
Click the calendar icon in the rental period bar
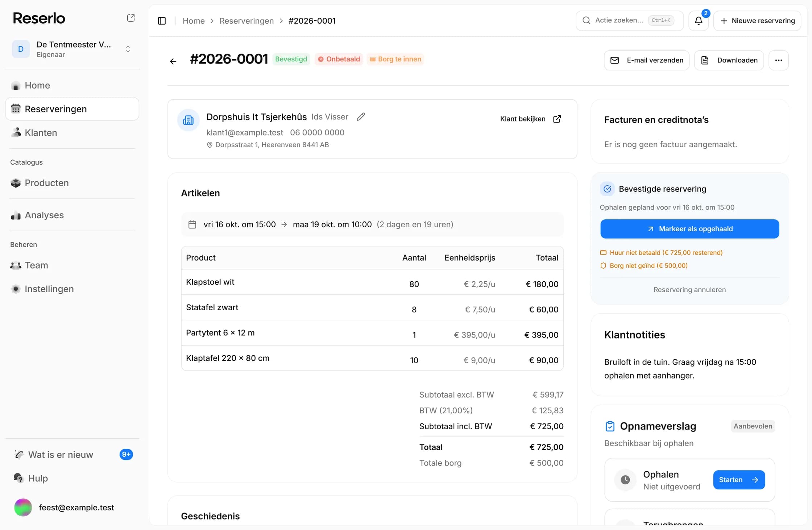[x=192, y=224]
